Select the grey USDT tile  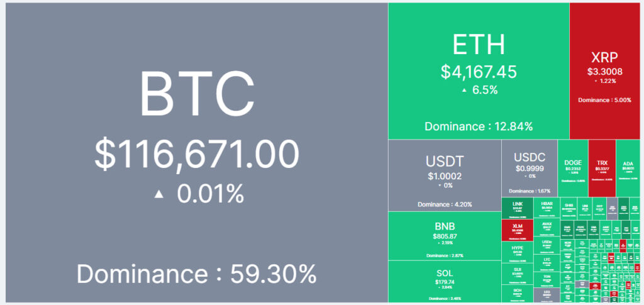[445, 175]
